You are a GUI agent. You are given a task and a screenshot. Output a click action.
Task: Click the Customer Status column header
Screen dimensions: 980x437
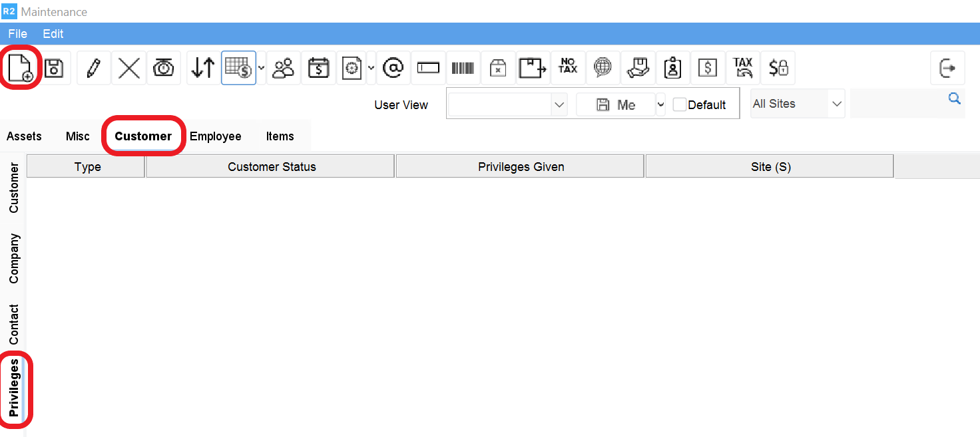(x=271, y=167)
